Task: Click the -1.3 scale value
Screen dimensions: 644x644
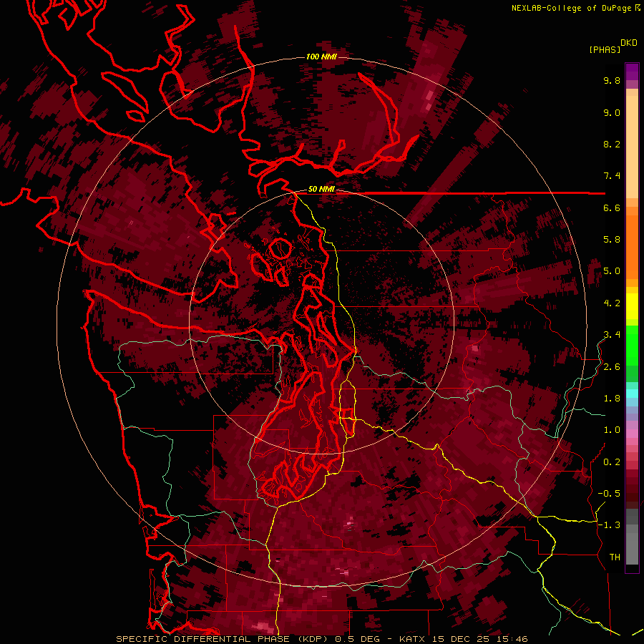Action: click(x=609, y=525)
